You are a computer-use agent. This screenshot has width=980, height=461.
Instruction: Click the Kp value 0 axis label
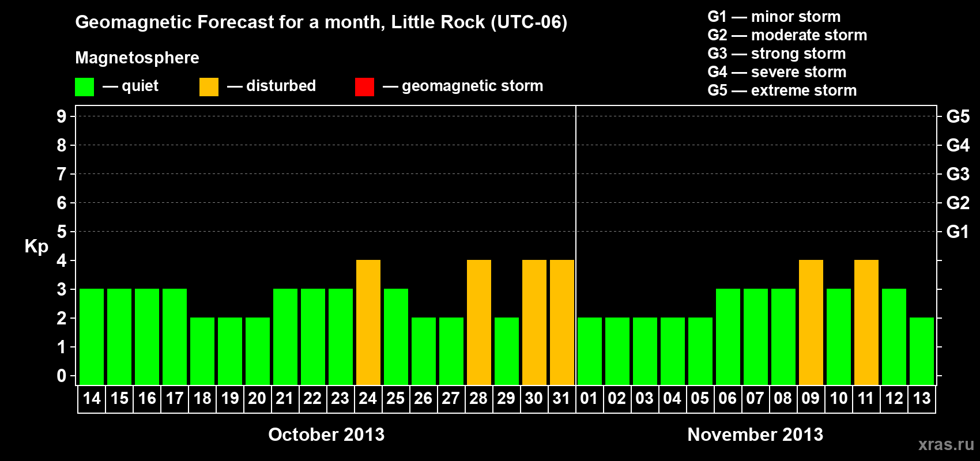coord(62,376)
